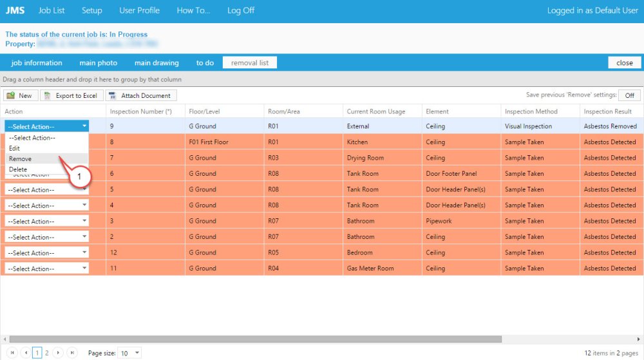The image size is (644, 360).
Task: Select page 1 in pager
Action: click(x=37, y=353)
